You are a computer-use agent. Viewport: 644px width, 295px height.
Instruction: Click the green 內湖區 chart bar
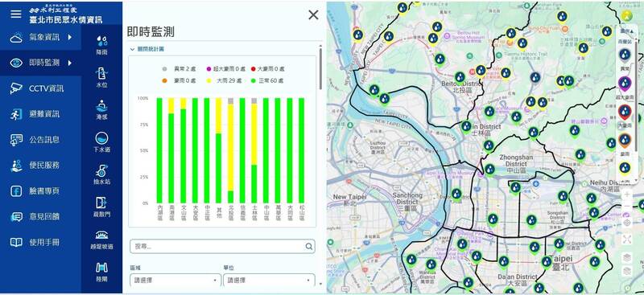159,150
